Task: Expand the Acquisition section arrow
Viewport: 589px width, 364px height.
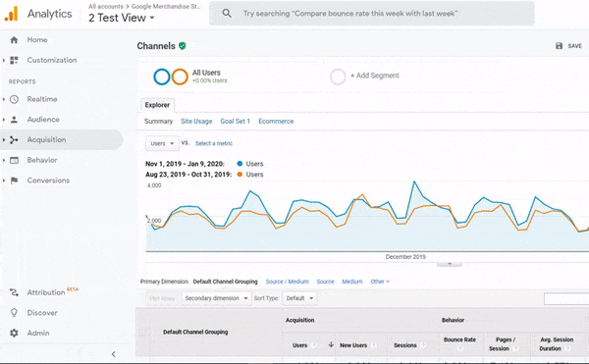Action: 4,139
